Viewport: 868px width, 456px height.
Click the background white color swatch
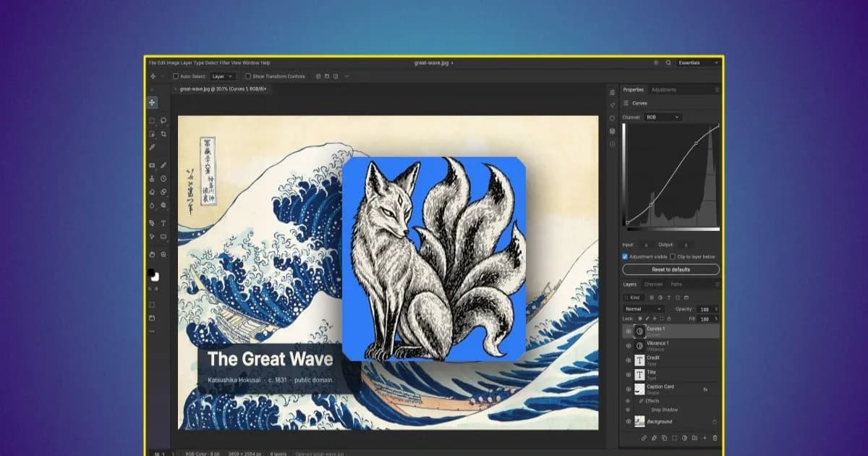click(x=156, y=278)
